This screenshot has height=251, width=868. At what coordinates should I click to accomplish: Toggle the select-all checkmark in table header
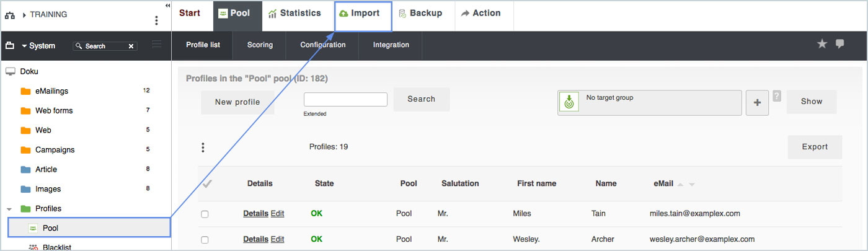point(208,183)
